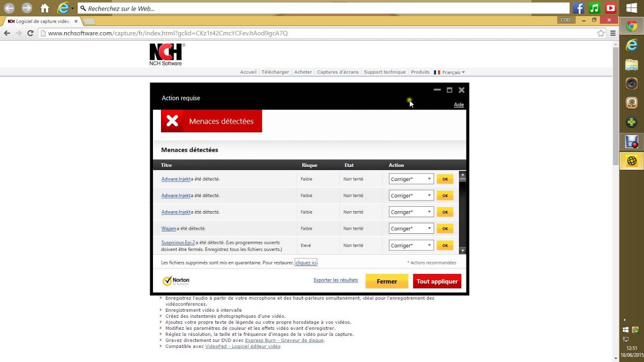Open the YouTube shortcut in top toolbar

point(611,8)
